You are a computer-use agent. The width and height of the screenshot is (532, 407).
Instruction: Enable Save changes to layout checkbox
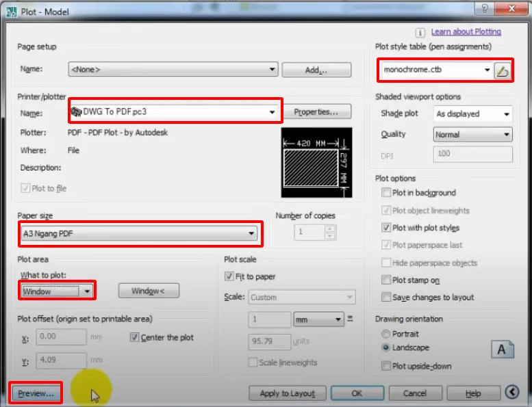pos(385,297)
